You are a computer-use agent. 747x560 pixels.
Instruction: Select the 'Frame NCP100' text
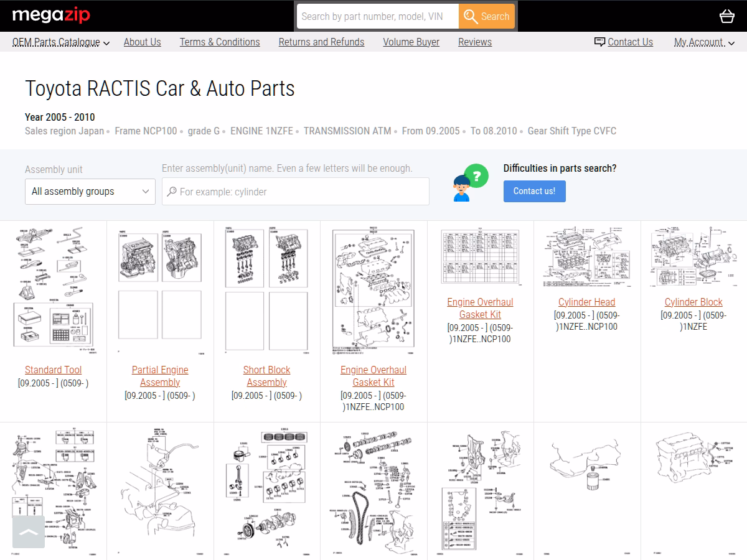click(x=146, y=131)
